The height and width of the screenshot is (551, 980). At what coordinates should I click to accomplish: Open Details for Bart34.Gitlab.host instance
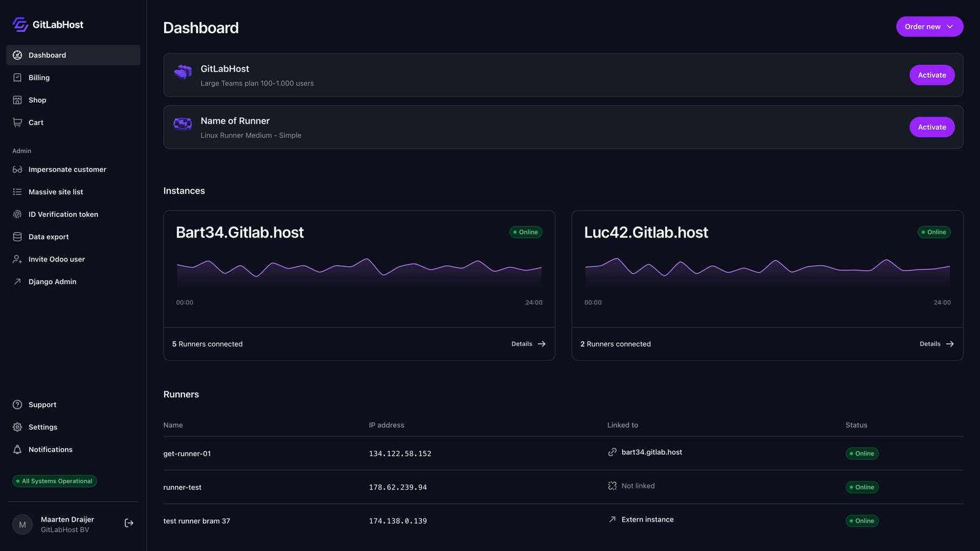(x=528, y=344)
